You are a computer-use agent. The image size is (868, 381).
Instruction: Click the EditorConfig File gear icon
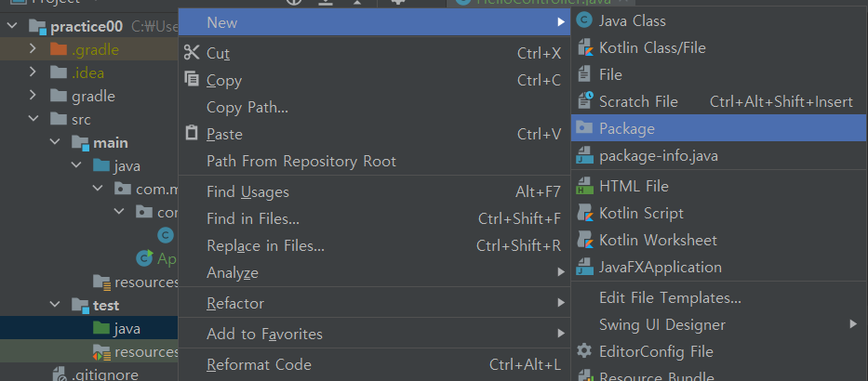(x=584, y=351)
